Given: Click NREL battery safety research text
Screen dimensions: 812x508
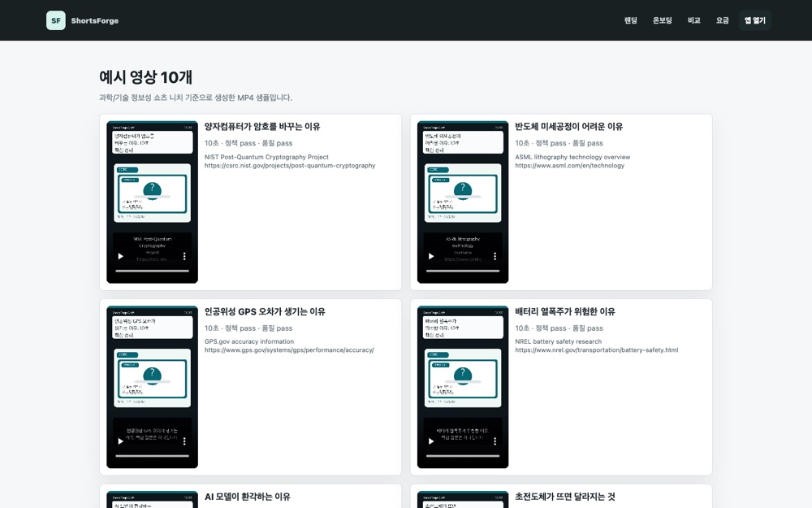Looking at the screenshot, I should point(559,341).
